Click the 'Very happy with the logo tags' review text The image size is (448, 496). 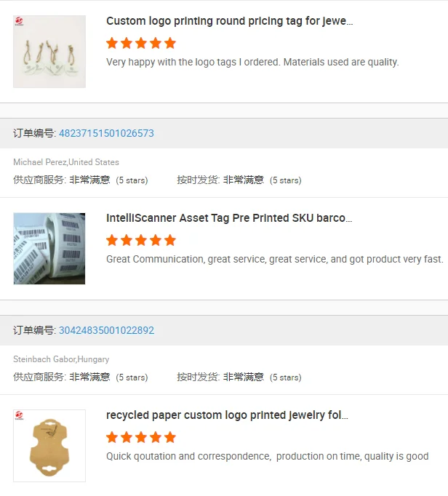252,62
